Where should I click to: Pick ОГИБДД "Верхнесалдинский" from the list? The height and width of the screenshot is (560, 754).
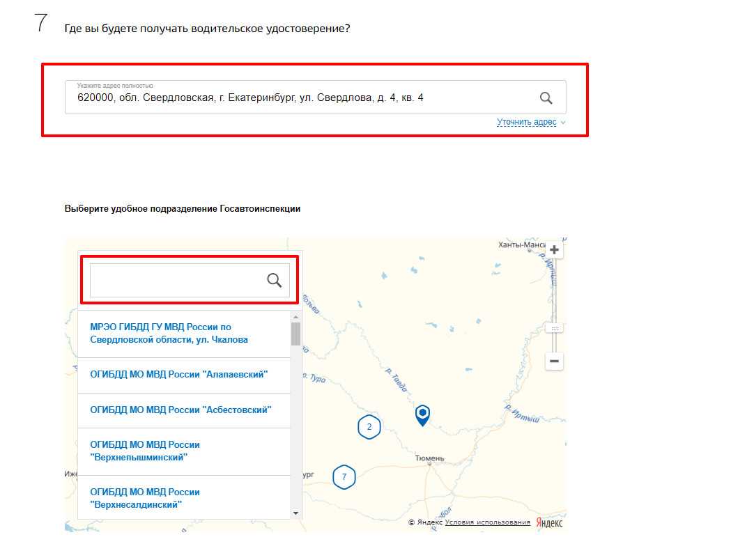[x=145, y=498]
